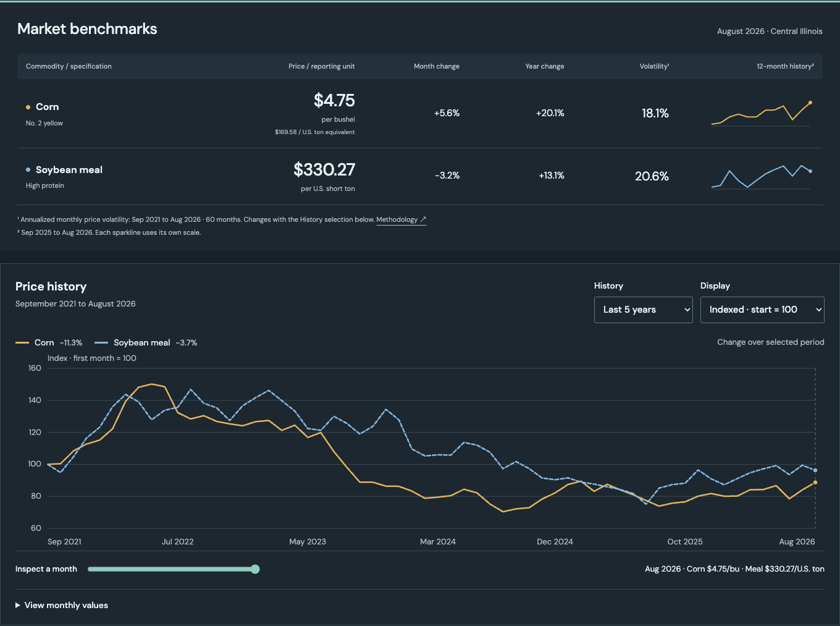
Task: Click the Oct 2025 x-axis label
Action: point(685,542)
